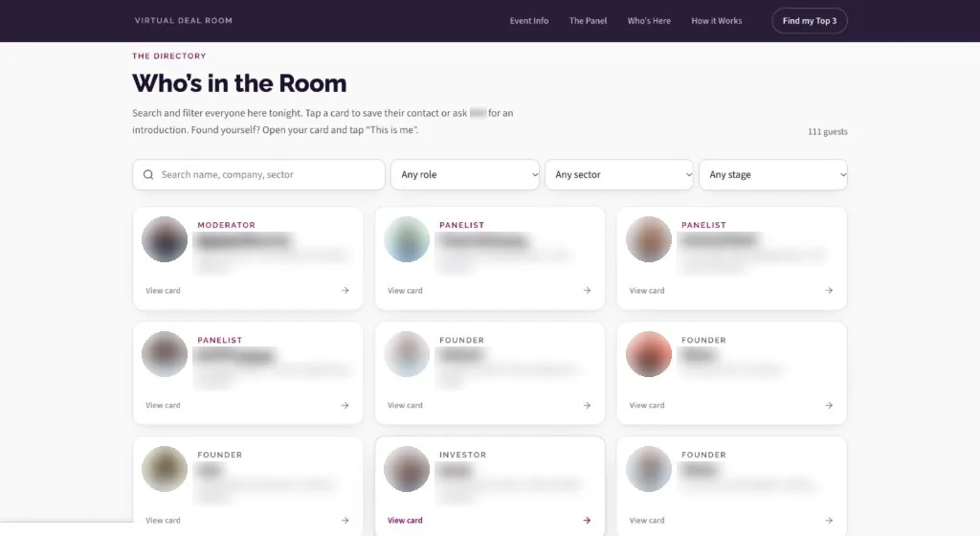Open the Who's Here nav link
Image resolution: width=980 pixels, height=536 pixels.
coord(649,21)
